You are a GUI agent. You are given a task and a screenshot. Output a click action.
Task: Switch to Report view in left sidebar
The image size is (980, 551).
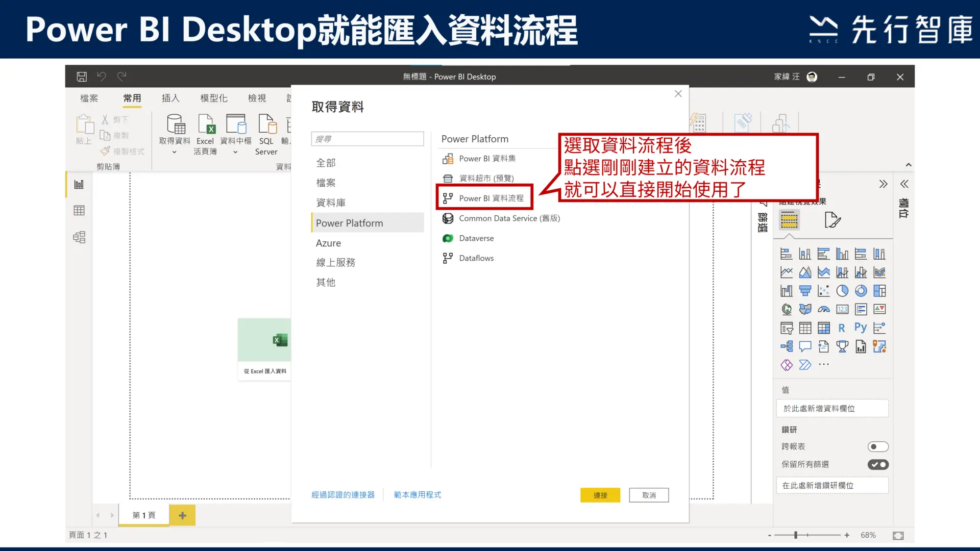(79, 184)
